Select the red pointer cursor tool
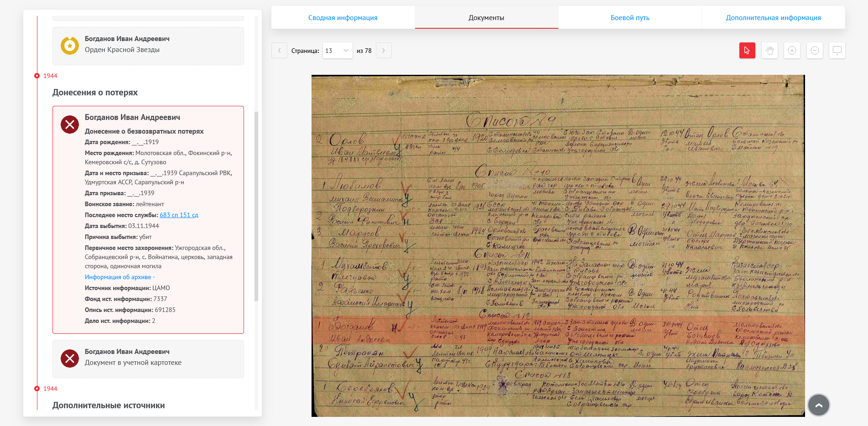 [747, 51]
